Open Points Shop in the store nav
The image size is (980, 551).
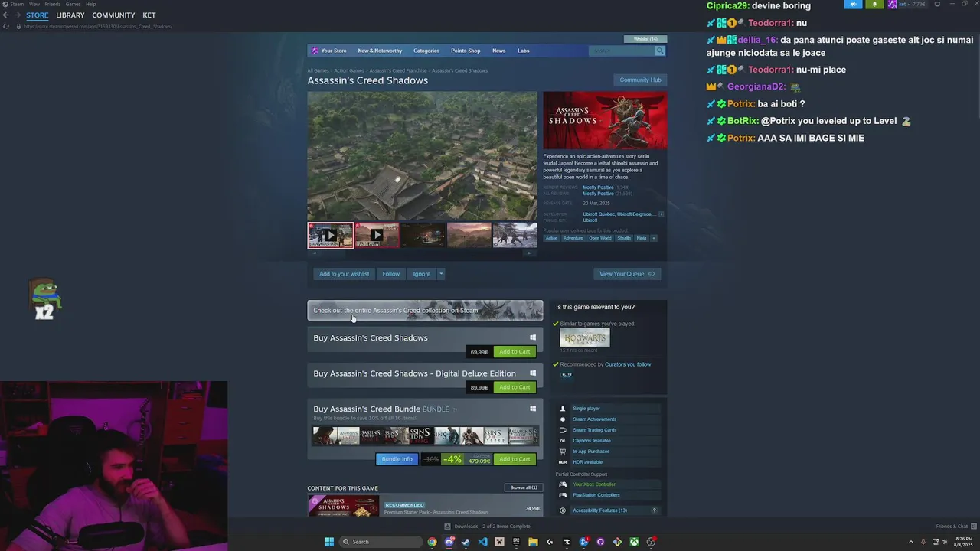pos(465,51)
